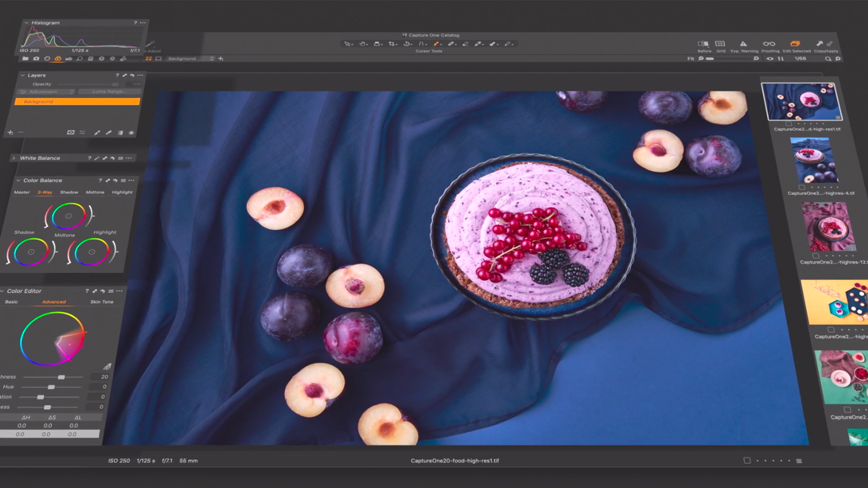Viewport: 868px width, 488px height.
Task: Select the Pan/Hand cursor tool
Action: pyautogui.click(x=363, y=44)
